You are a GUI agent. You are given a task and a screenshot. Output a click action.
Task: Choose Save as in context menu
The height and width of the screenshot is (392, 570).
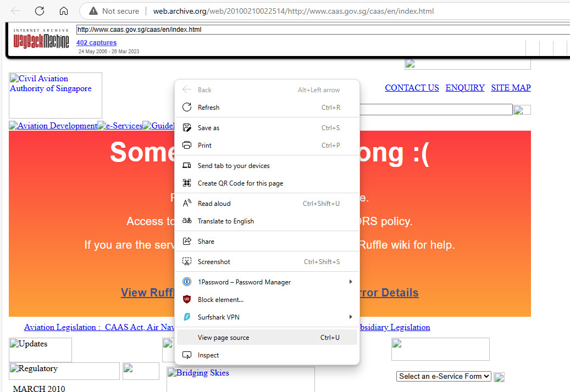point(267,127)
